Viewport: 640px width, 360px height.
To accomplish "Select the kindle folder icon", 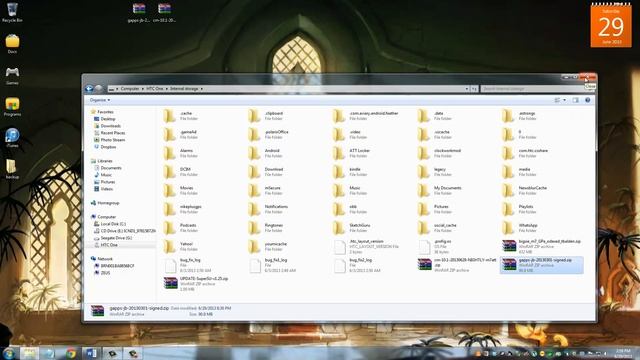I will (x=339, y=172).
